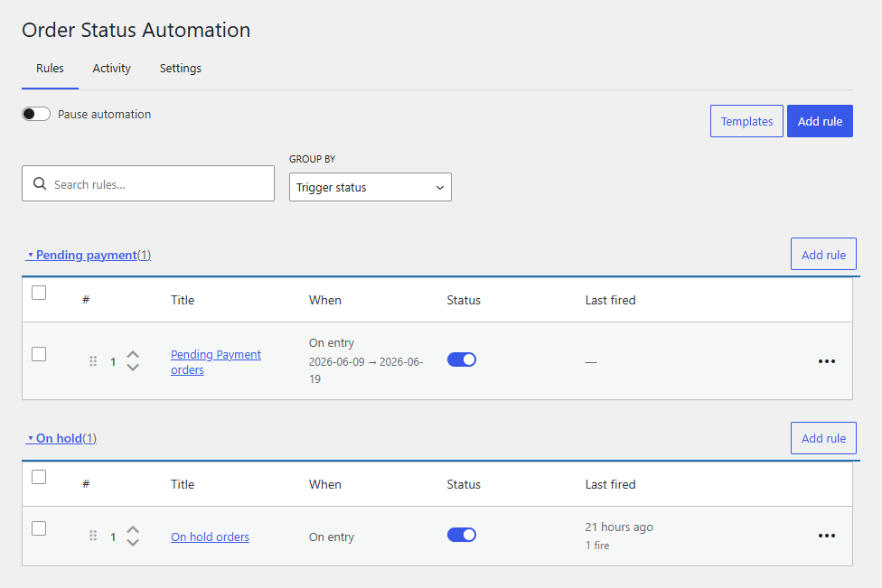Click 'Title' header in On hold table
The height and width of the screenshot is (588, 882).
click(x=183, y=484)
